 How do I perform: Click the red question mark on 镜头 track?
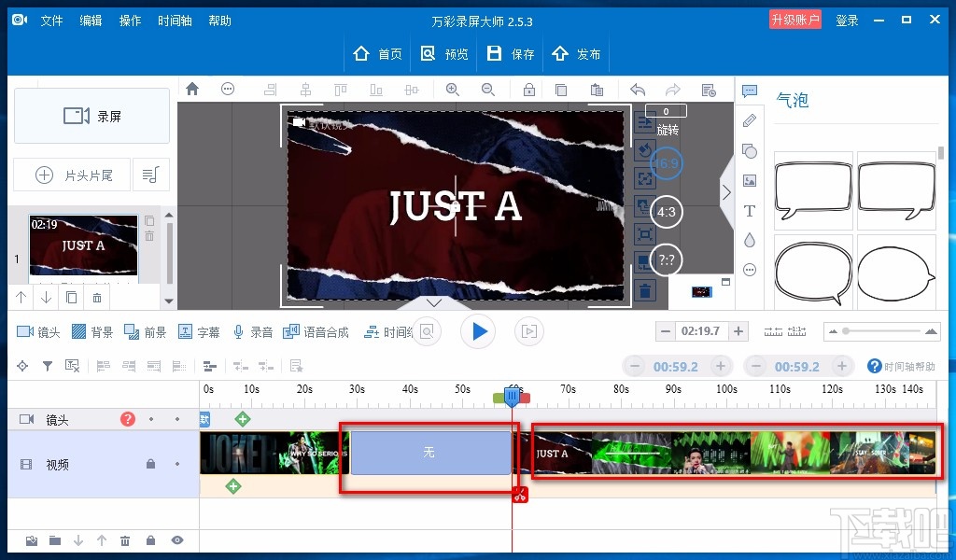tap(127, 419)
